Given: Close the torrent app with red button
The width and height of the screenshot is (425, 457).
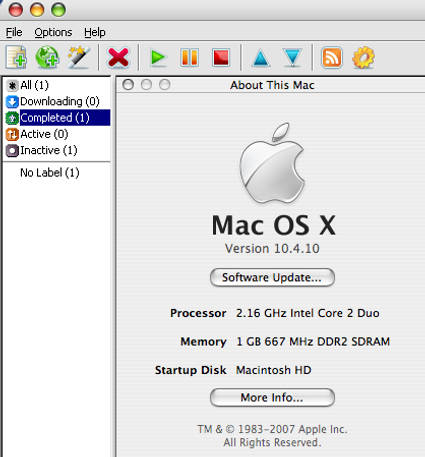Looking at the screenshot, I should (16, 9).
